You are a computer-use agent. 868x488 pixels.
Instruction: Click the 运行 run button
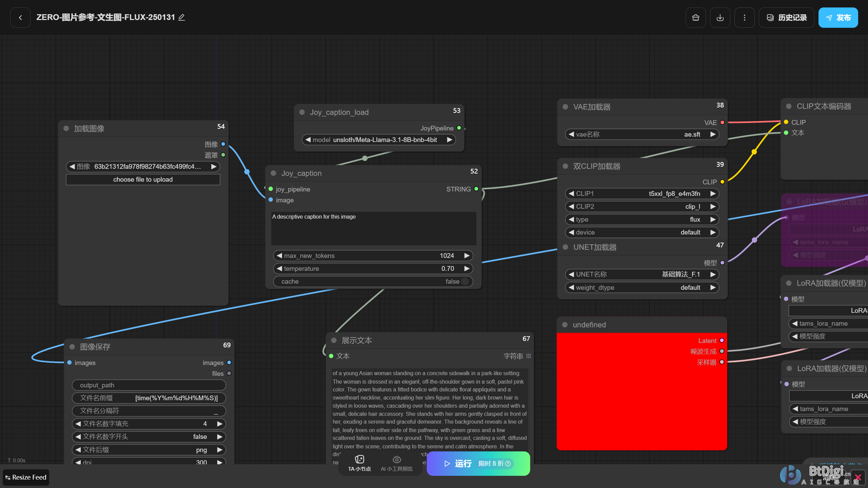pyautogui.click(x=478, y=464)
